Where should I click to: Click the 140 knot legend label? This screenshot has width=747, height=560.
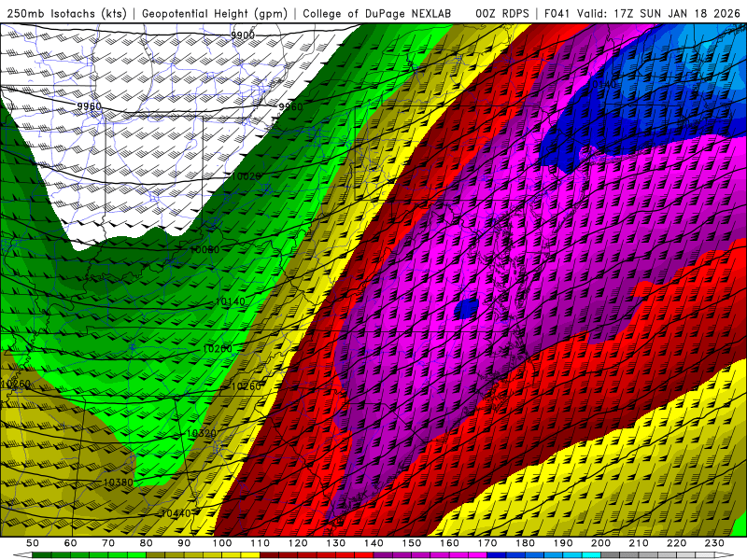point(373,543)
